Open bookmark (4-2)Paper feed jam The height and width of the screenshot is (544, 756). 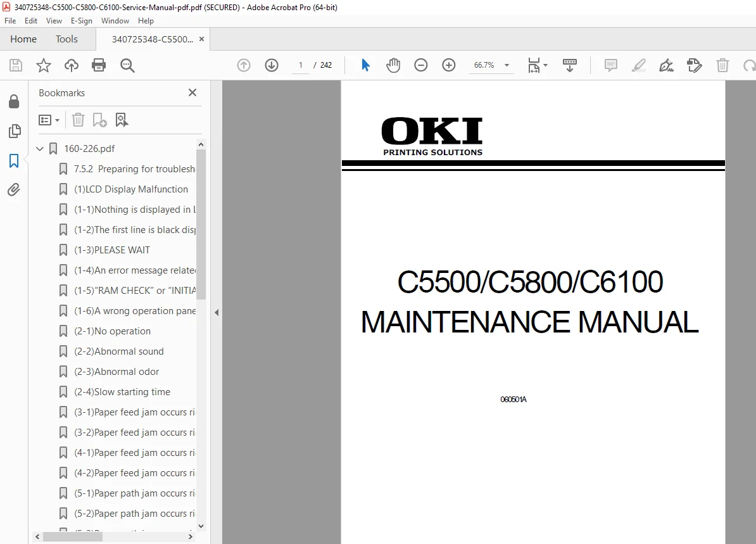tap(134, 472)
